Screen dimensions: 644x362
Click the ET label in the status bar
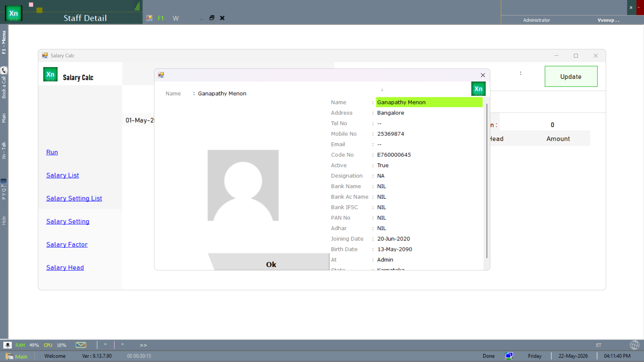(x=599, y=345)
